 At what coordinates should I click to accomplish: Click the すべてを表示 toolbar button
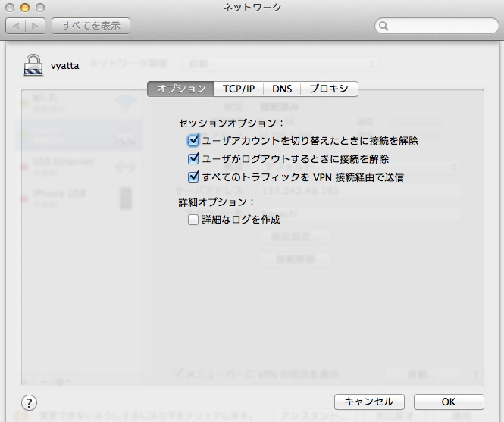click(x=91, y=26)
